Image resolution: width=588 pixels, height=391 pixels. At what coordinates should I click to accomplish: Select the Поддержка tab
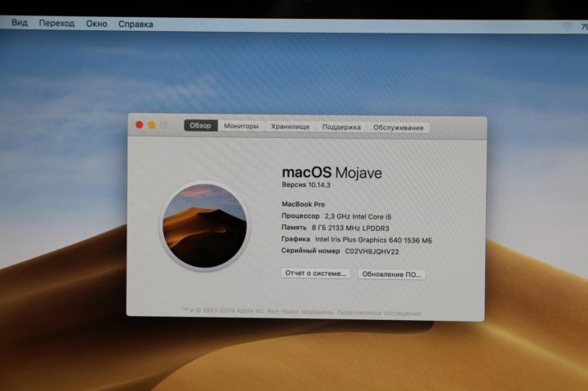click(341, 127)
